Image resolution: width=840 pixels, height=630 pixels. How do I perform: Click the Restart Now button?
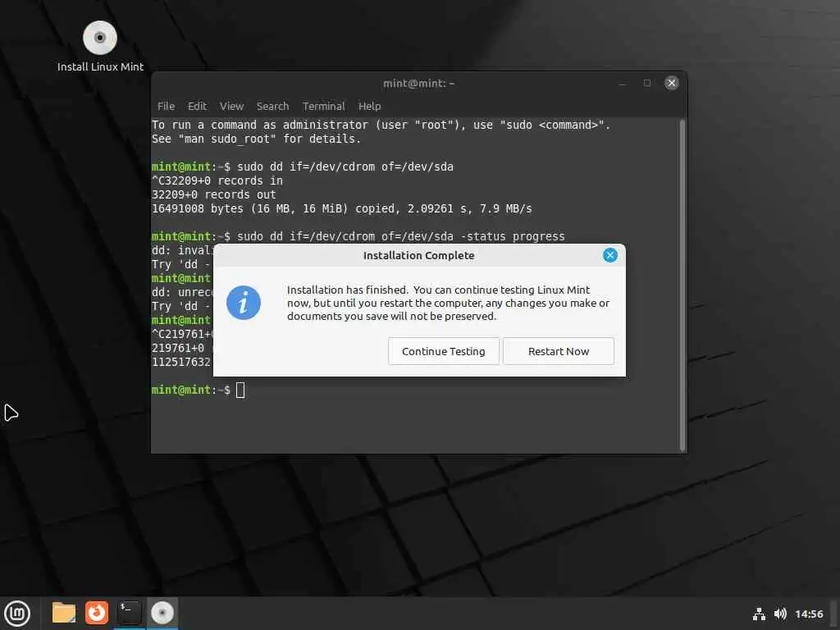pos(558,351)
